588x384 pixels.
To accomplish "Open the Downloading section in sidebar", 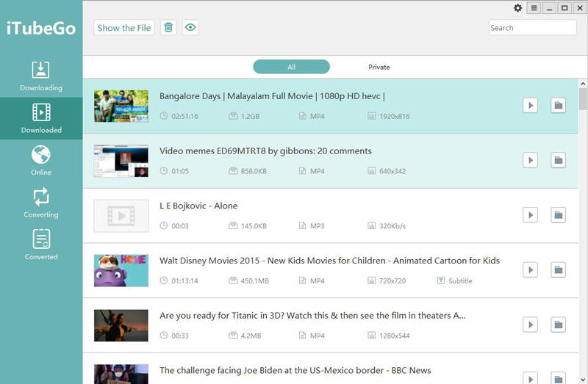I will tap(41, 76).
